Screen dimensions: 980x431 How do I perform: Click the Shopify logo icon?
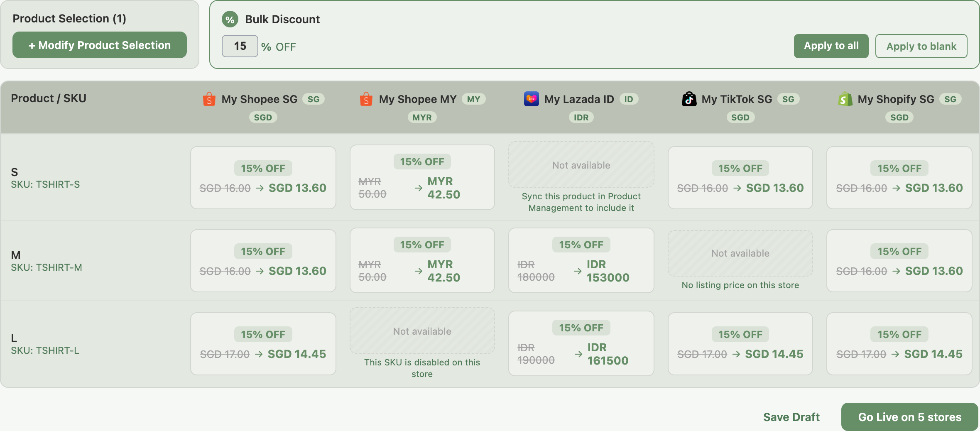click(x=845, y=99)
